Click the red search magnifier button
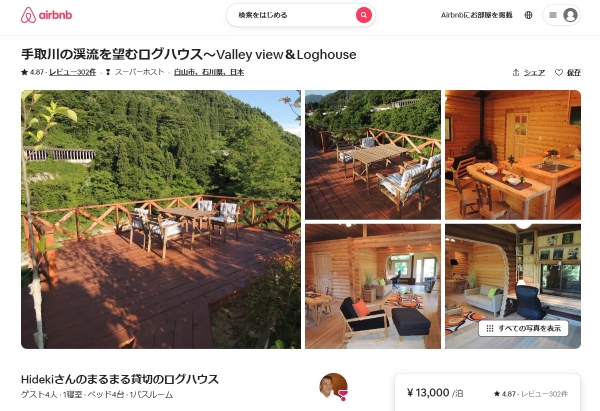Viewport: 600px width, 411px height. coord(364,15)
